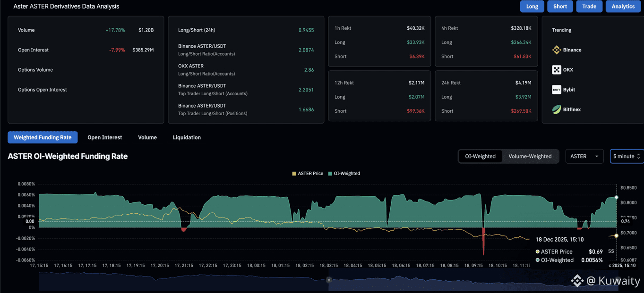
Task: Click the Short button
Action: coord(560,6)
